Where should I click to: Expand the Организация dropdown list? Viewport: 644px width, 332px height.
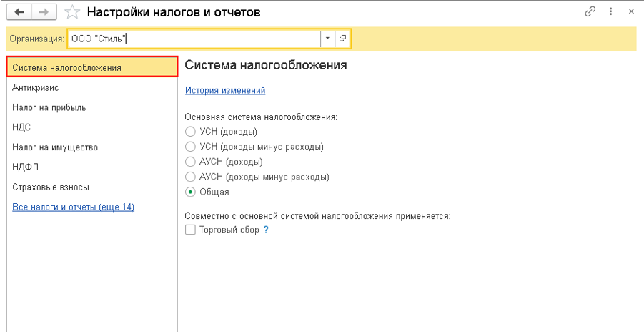coord(327,39)
